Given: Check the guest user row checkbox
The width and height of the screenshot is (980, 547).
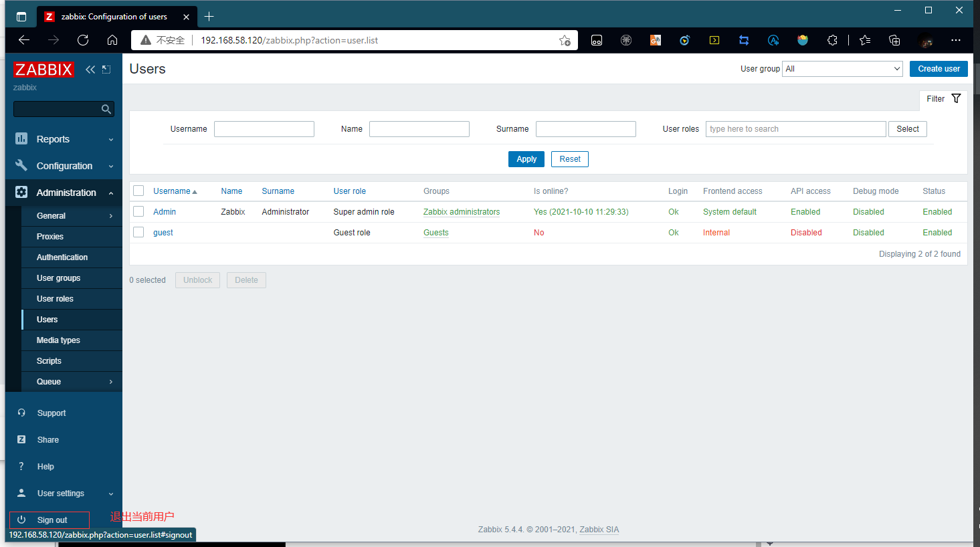Looking at the screenshot, I should [138, 233].
